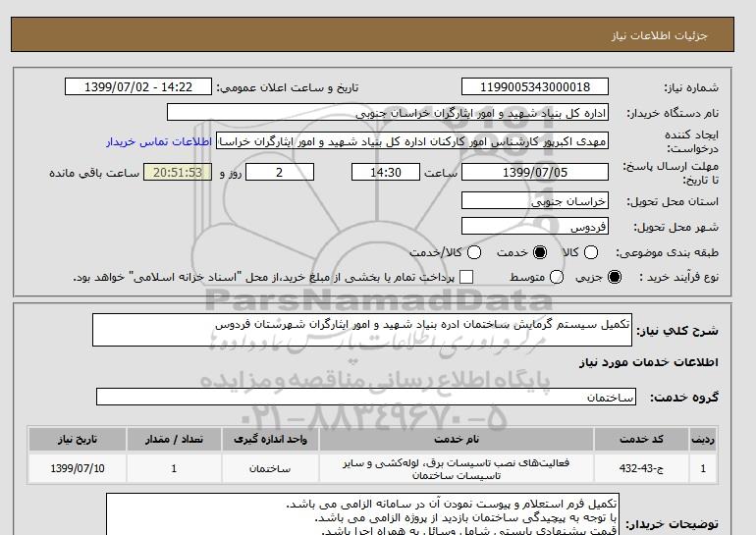Select the کالا/خدمت radio button

point(474,252)
